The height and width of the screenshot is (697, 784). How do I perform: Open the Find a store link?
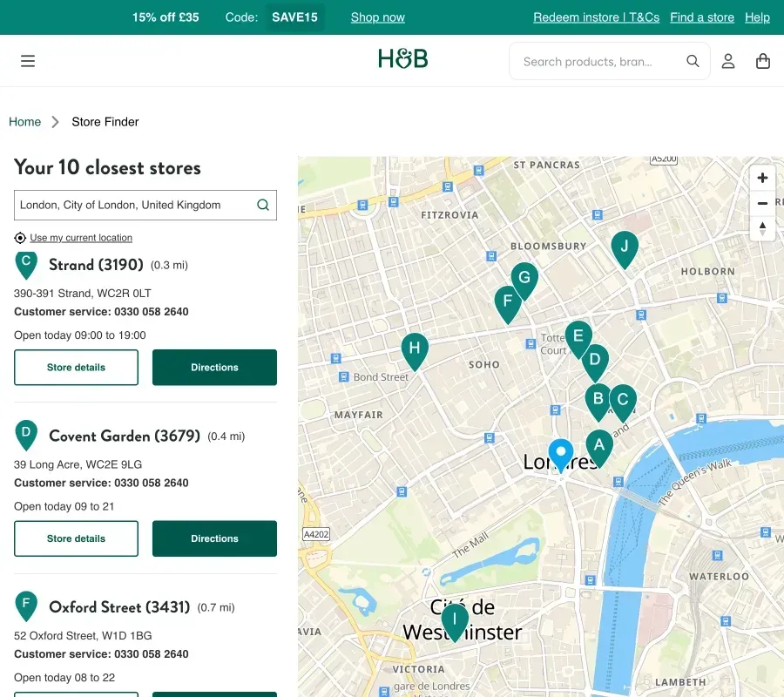701,17
